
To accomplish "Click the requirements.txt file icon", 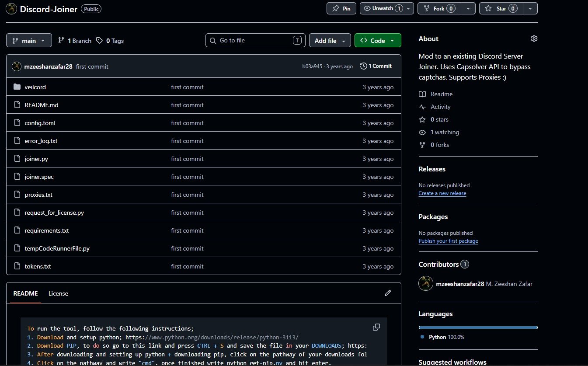I will (x=17, y=230).
